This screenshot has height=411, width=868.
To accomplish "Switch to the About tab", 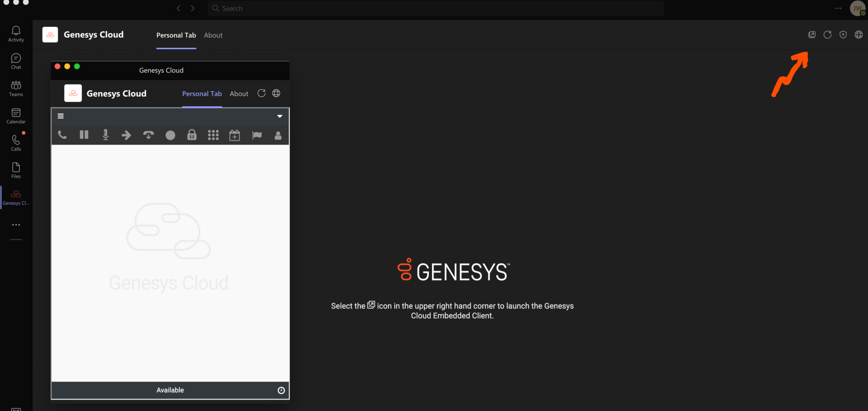I will 213,35.
